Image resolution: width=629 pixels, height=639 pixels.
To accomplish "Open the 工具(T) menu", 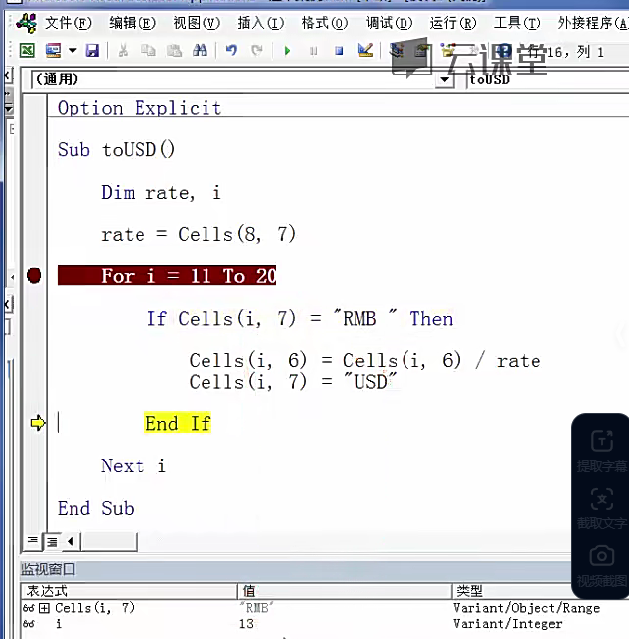I will pos(517,23).
